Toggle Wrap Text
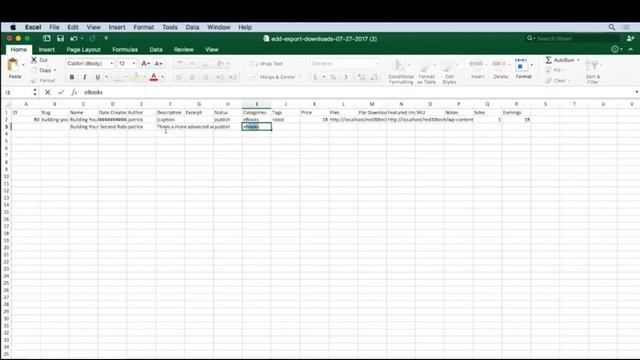Screen dimensions: 640x360 [267, 64]
